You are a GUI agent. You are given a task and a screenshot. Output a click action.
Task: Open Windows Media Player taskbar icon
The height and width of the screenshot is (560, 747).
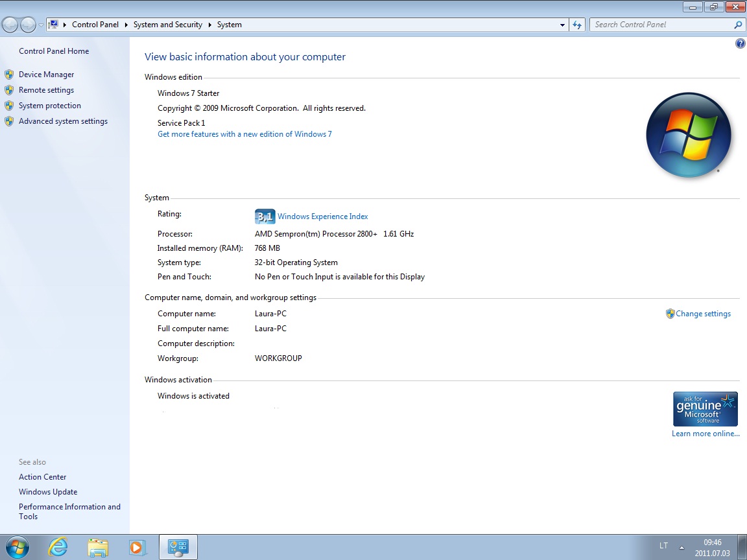coord(137,547)
